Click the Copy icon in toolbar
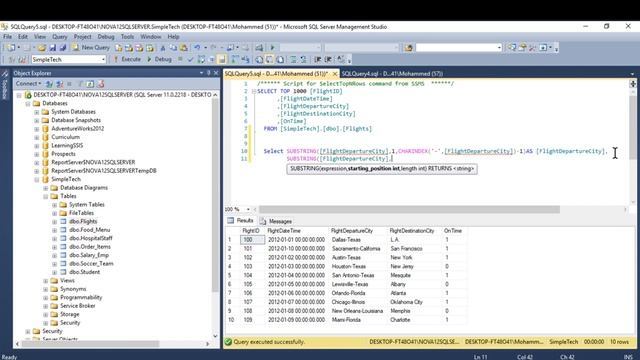Viewport: 640px width, 360px height. (173, 48)
